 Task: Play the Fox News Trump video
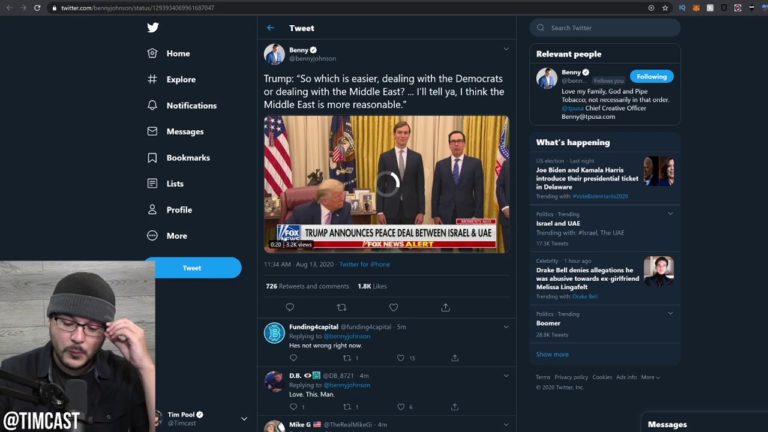coord(387,184)
